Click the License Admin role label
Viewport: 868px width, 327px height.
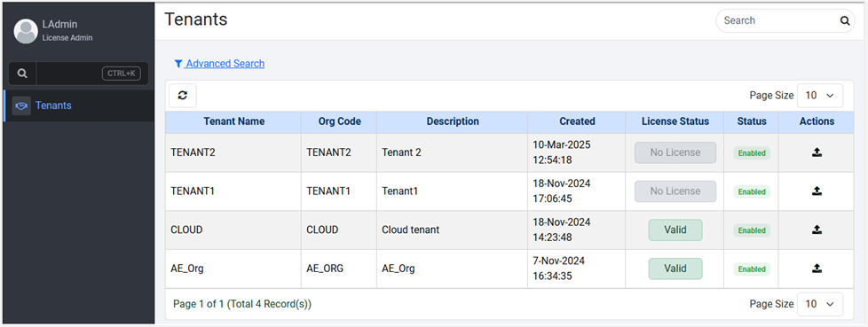[67, 38]
